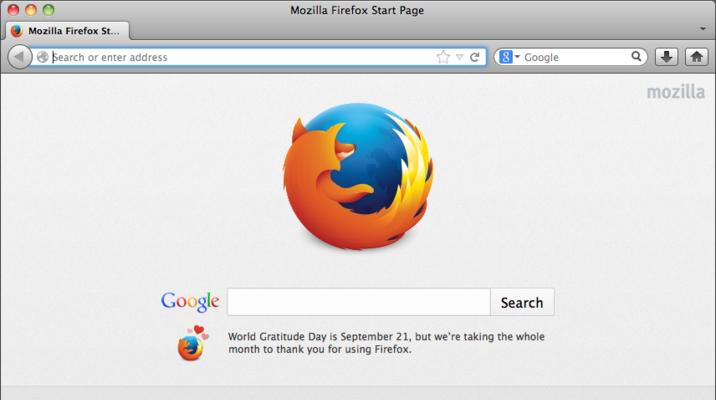Image resolution: width=716 pixels, height=400 pixels.
Task: Open the Google search engine selector dropdown
Action: [510, 57]
